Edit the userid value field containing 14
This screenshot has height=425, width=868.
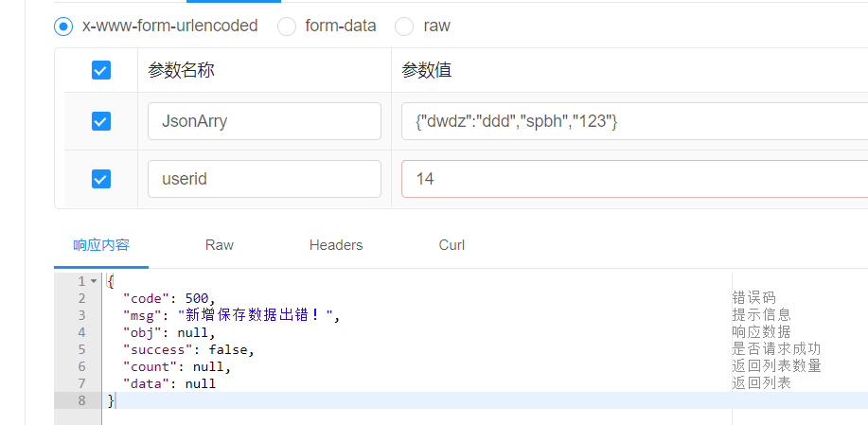634,179
